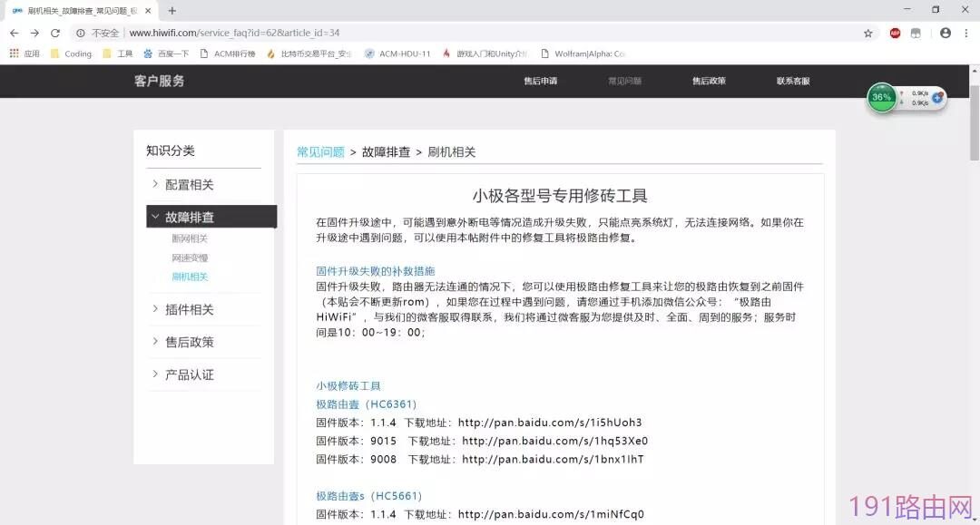Open the 游戏入门和Unity bookmark
This screenshot has height=525, width=980.
[485, 53]
